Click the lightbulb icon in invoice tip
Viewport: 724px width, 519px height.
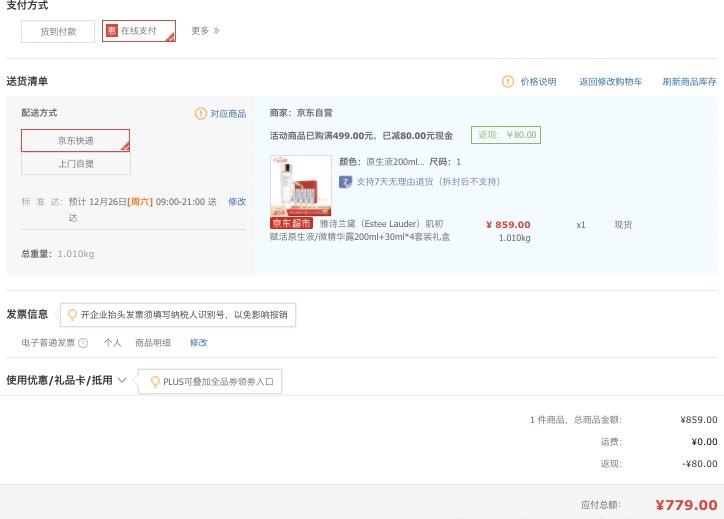pyautogui.click(x=72, y=315)
